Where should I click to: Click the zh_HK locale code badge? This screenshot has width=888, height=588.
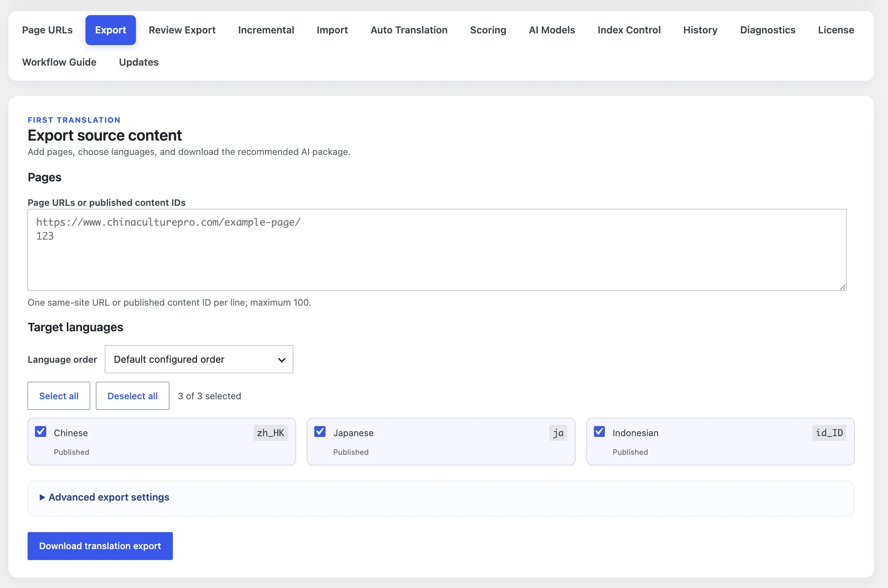click(270, 433)
